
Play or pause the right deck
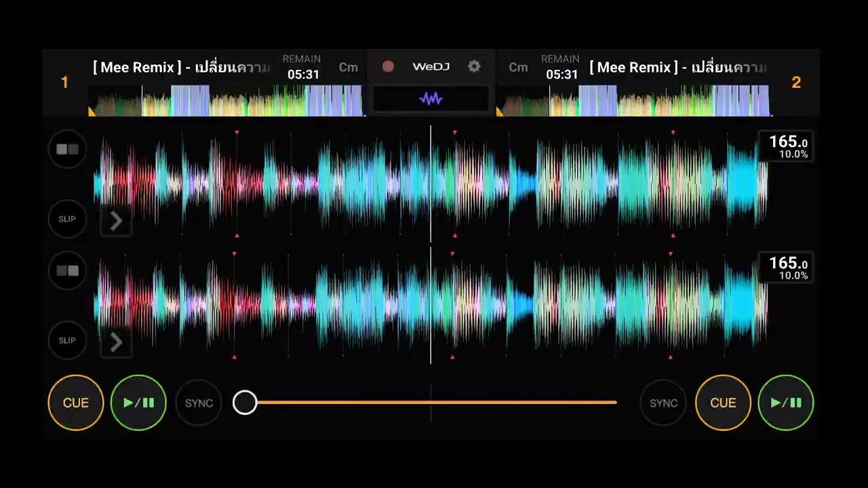[786, 403]
